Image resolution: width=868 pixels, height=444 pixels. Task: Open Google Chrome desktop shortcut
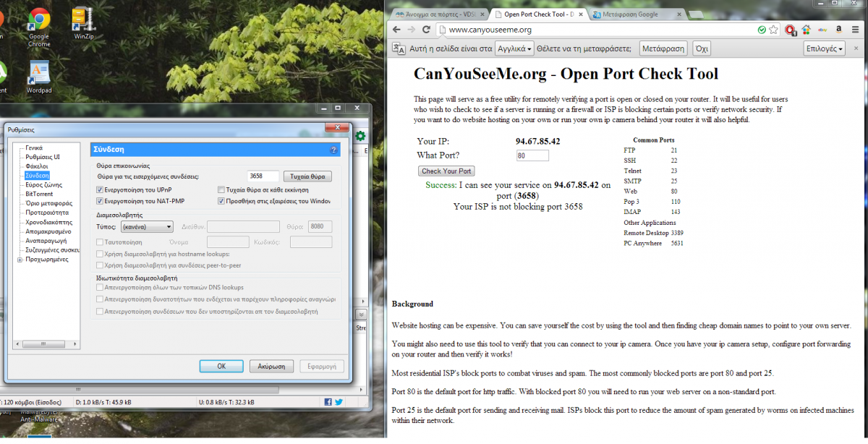(x=39, y=26)
